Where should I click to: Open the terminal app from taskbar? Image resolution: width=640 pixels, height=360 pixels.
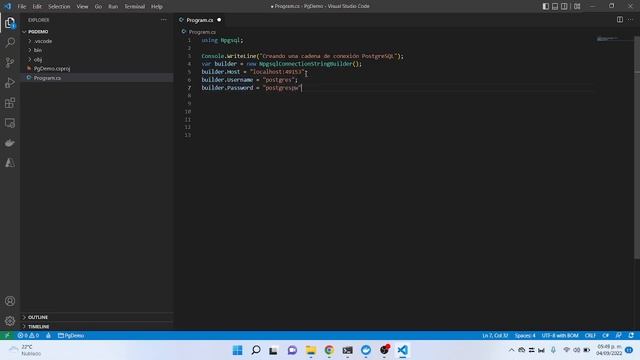tap(347, 350)
